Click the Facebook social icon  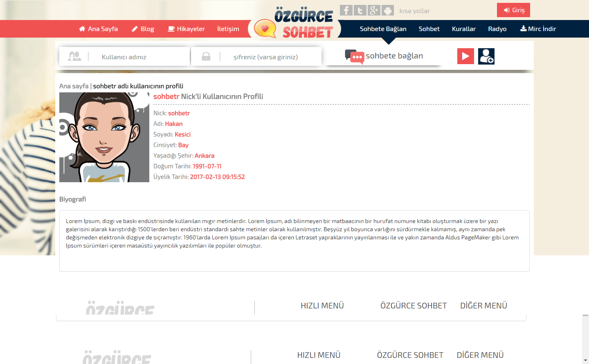click(x=346, y=10)
